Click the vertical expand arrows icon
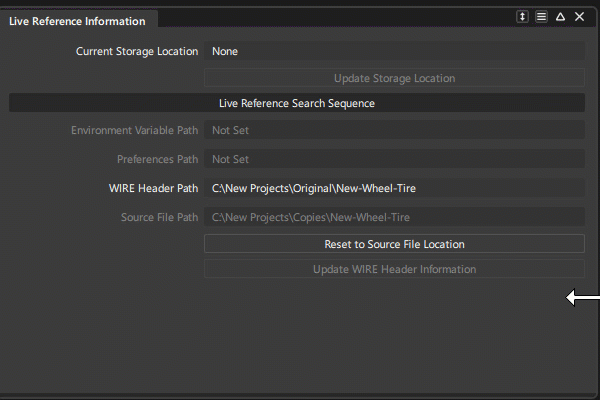The image size is (600, 400). pyautogui.click(x=522, y=17)
